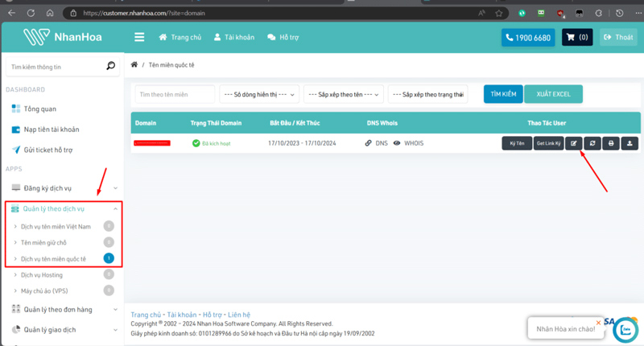Open the shopping cart
The image size is (644, 346).
[576, 37]
